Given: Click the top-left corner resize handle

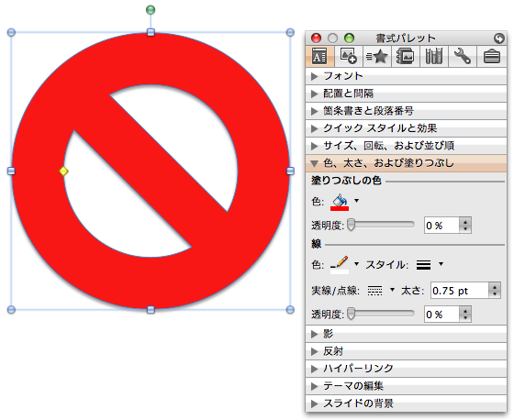Looking at the screenshot, I should pos(11,32).
